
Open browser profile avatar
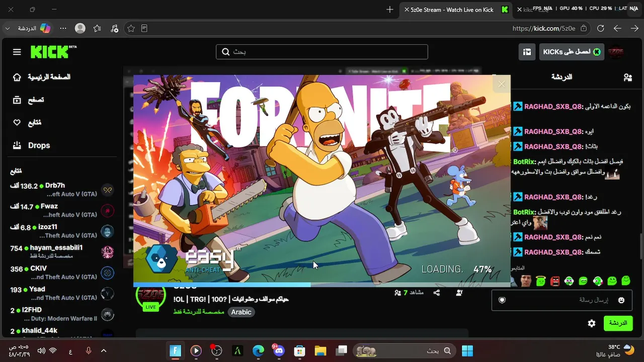[80, 29]
